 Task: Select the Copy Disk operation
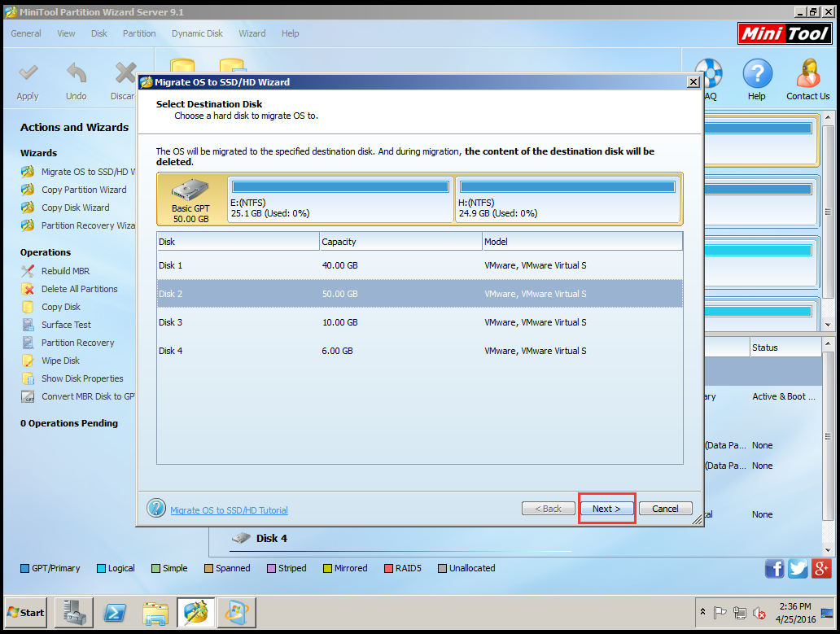click(x=51, y=307)
